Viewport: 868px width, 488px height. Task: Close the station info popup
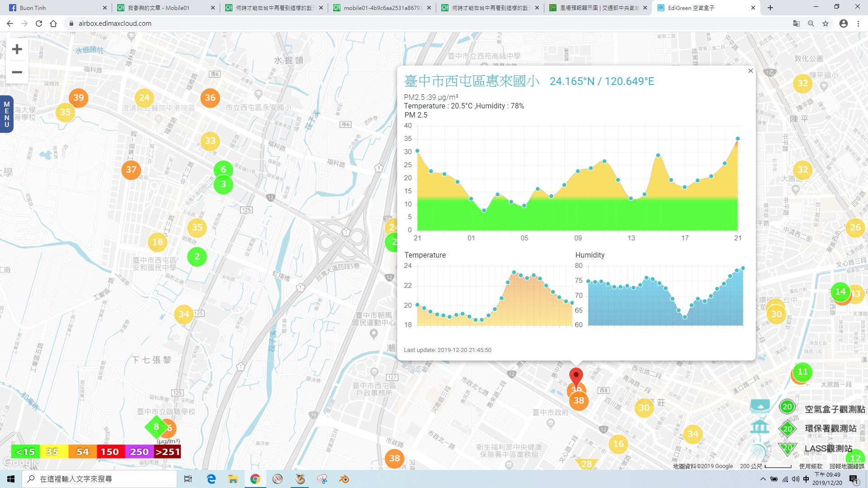click(x=750, y=71)
